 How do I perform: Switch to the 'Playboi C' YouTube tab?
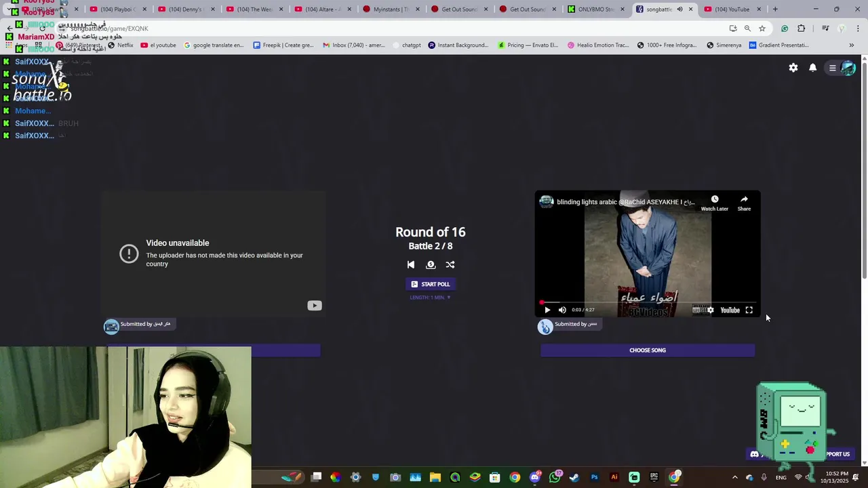113,9
